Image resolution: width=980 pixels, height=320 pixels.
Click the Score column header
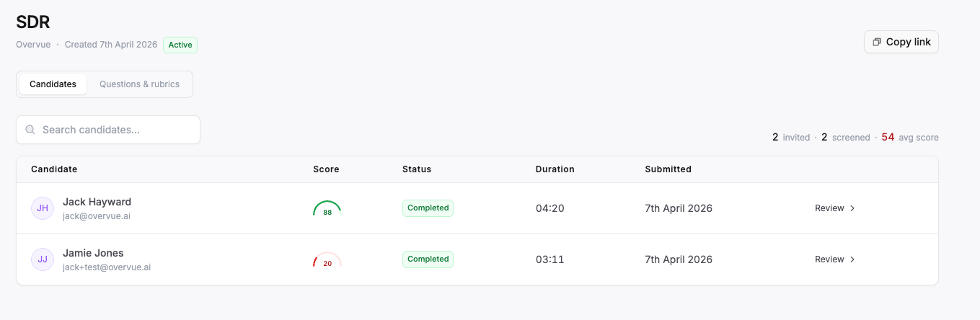326,169
